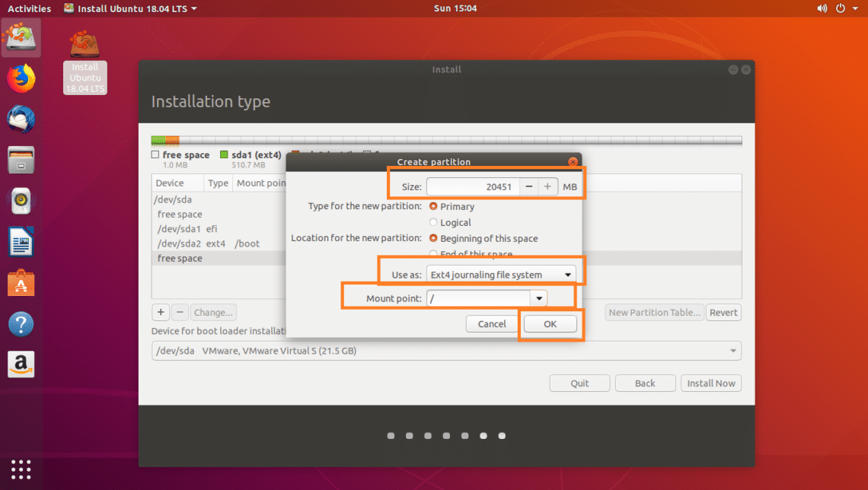Open Rhythmbox music player in dock
868x490 pixels.
click(21, 202)
